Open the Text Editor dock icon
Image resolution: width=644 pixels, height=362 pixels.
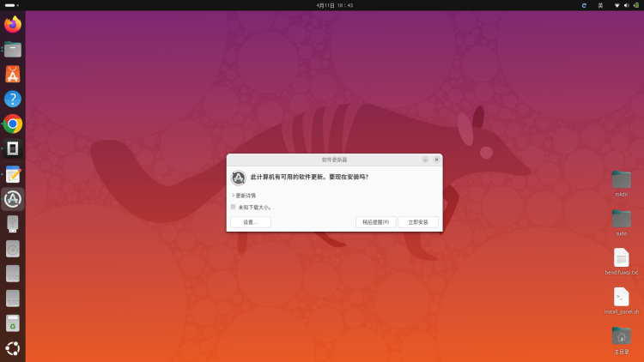pyautogui.click(x=13, y=174)
